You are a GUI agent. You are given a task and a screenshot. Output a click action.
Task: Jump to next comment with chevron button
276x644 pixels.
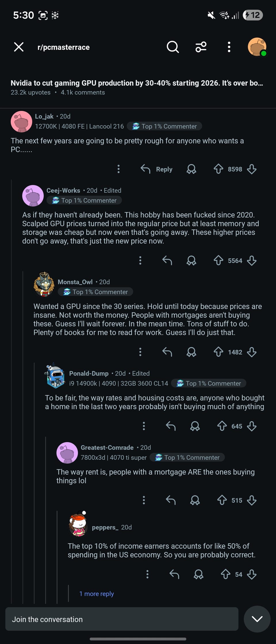pos(257,619)
